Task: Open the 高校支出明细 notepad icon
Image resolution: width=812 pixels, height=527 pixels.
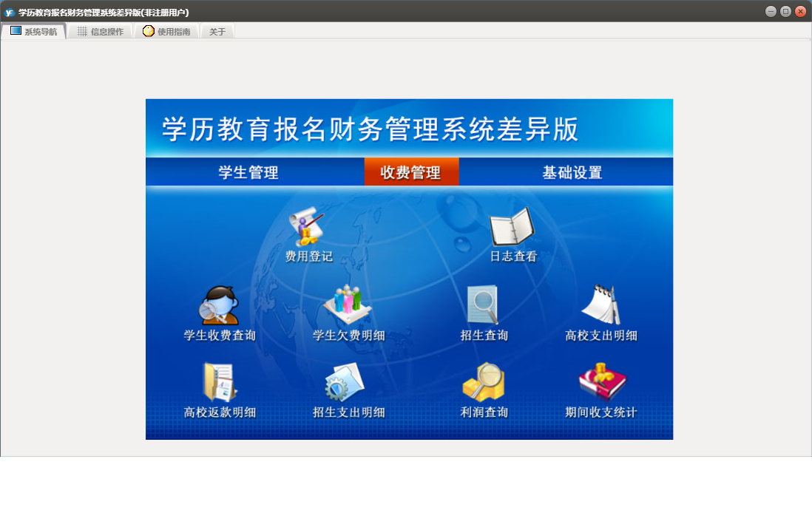Action: click(x=600, y=305)
